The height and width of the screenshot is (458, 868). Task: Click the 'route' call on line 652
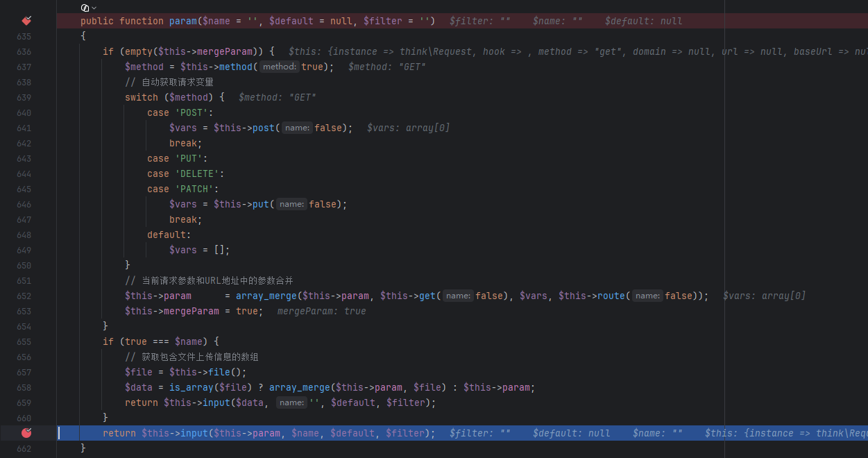611,296
